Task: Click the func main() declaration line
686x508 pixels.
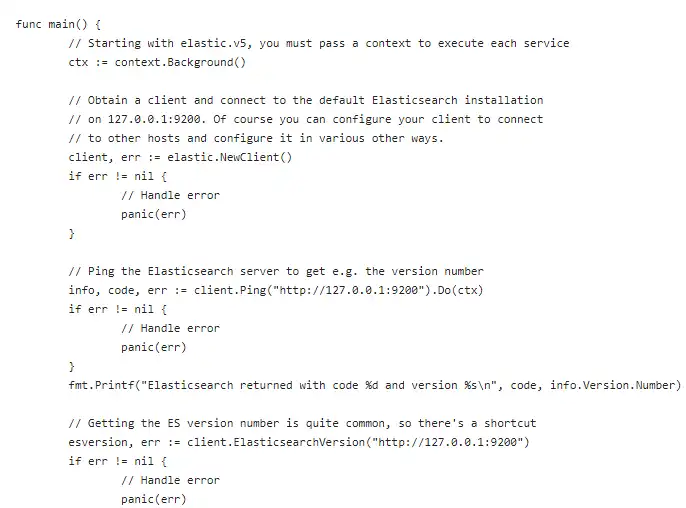Action: (58, 24)
